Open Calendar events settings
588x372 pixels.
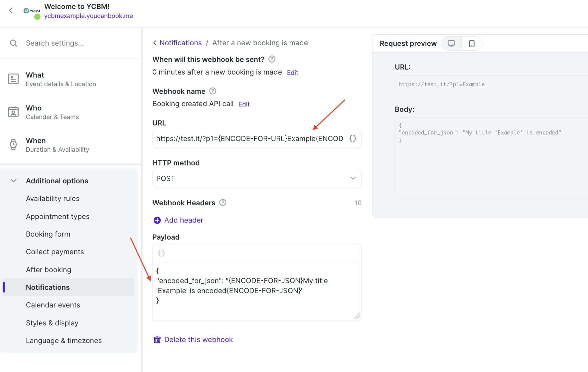coord(53,305)
